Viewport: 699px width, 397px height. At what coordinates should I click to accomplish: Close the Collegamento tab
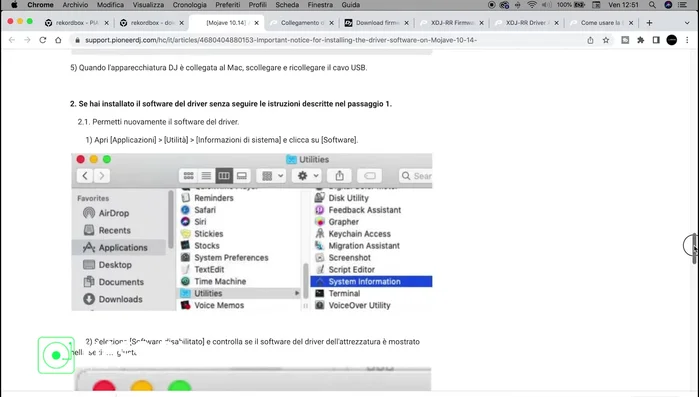click(x=331, y=23)
